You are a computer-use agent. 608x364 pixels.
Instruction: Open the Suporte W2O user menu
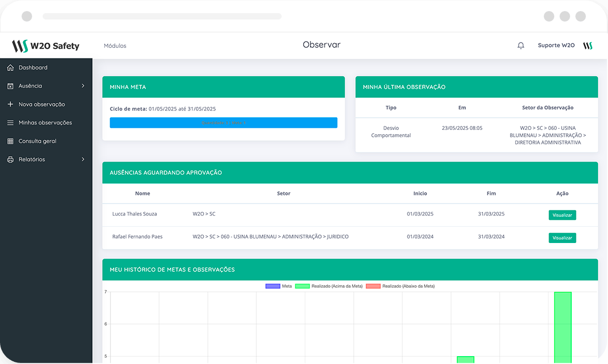[x=556, y=46]
